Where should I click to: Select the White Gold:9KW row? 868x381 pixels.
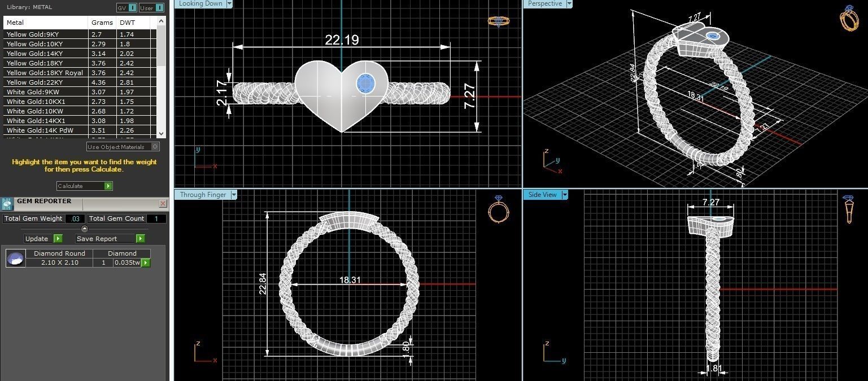[79, 92]
